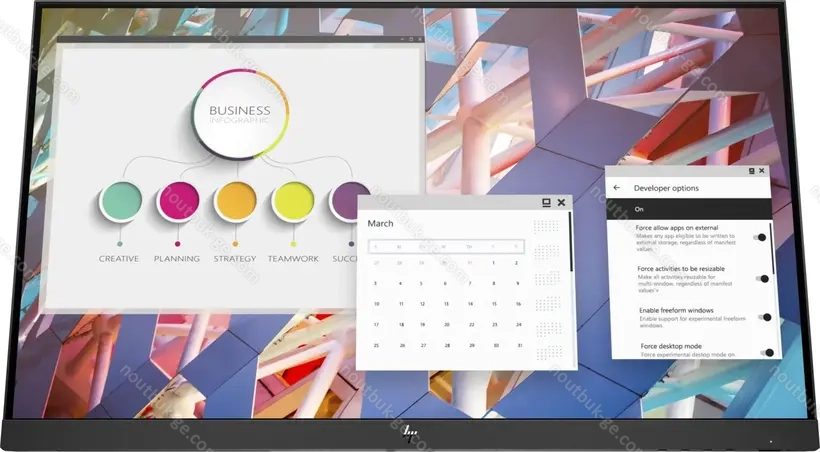This screenshot has height=452, width=820.
Task: Toggle Force allow apps on external
Action: coord(762,238)
